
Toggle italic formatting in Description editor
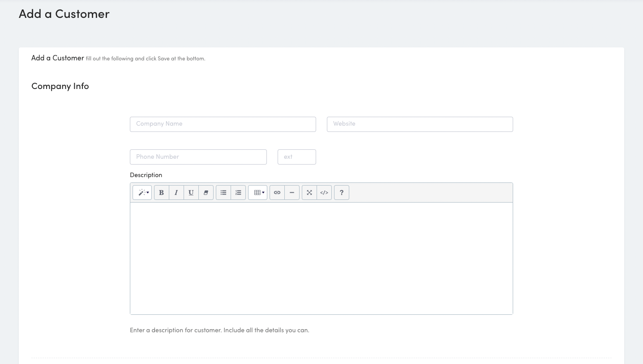click(x=176, y=193)
